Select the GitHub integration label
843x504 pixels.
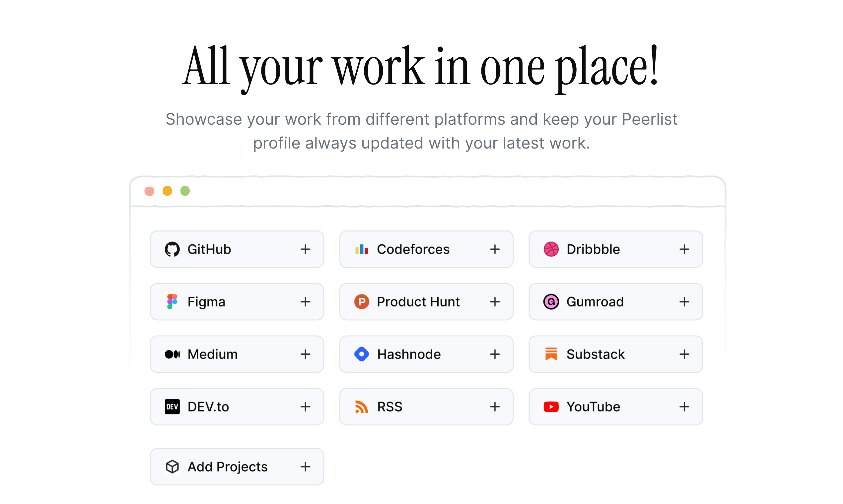(x=209, y=249)
